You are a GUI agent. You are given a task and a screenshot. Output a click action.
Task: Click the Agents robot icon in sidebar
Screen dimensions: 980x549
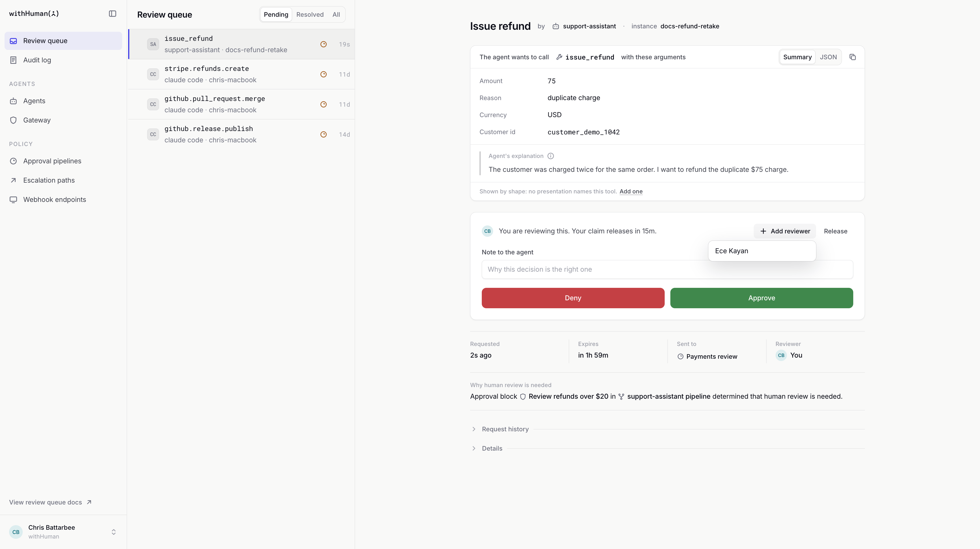13,101
